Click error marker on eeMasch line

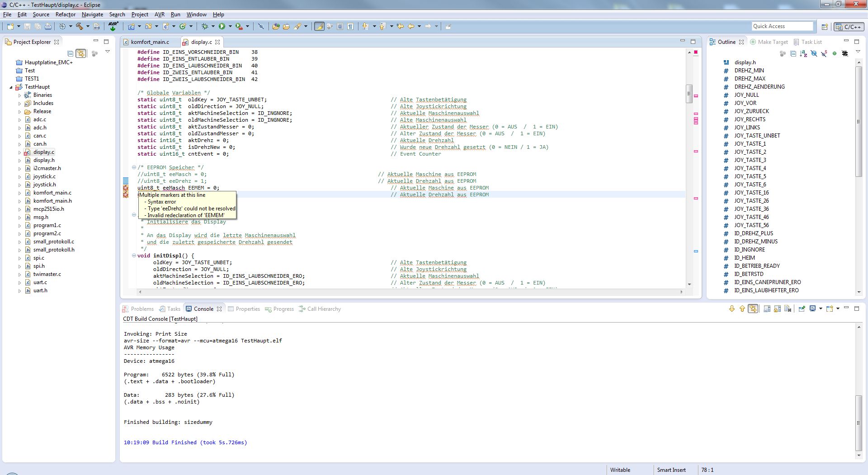(x=126, y=188)
